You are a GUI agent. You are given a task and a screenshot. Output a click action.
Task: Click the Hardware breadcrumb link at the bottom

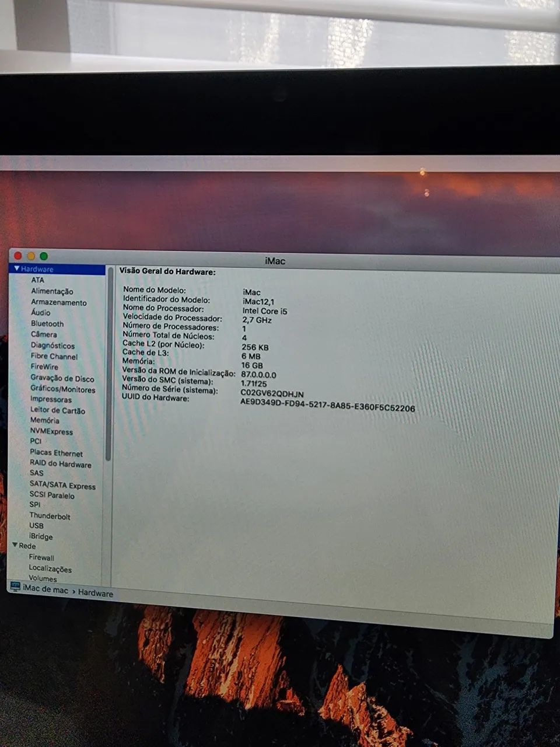[x=97, y=594]
